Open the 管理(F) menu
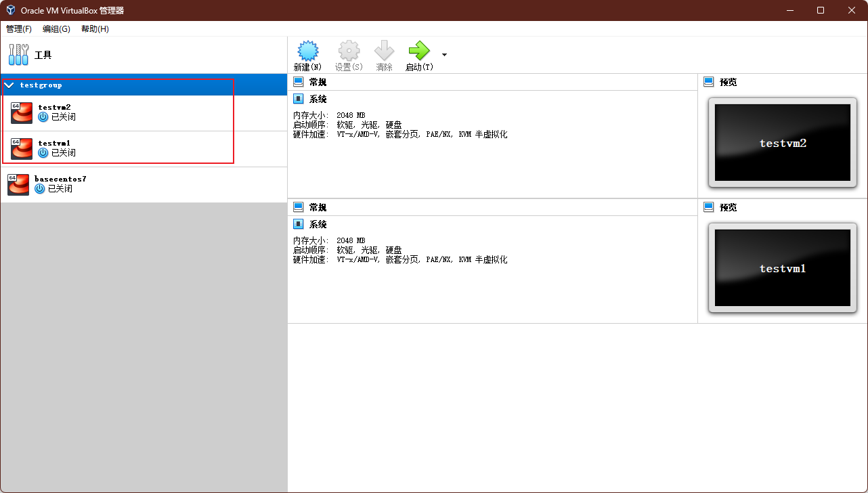Viewport: 868px width, 493px height. 19,29
